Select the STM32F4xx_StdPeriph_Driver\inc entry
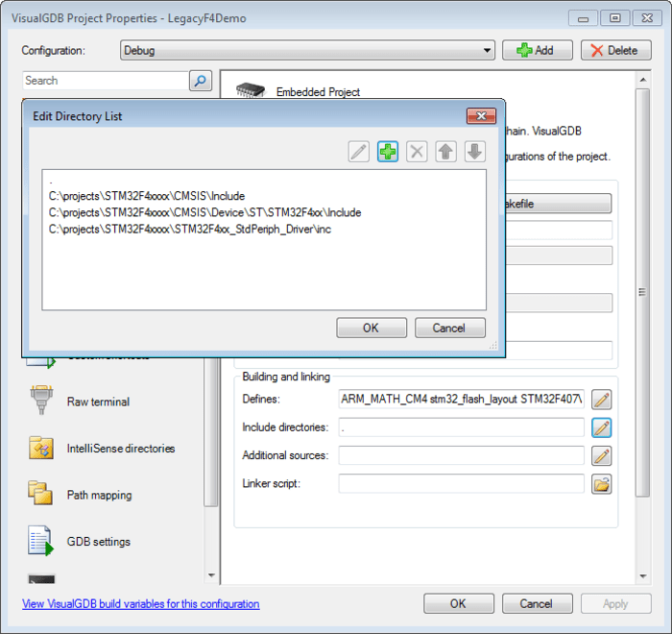 (x=190, y=230)
